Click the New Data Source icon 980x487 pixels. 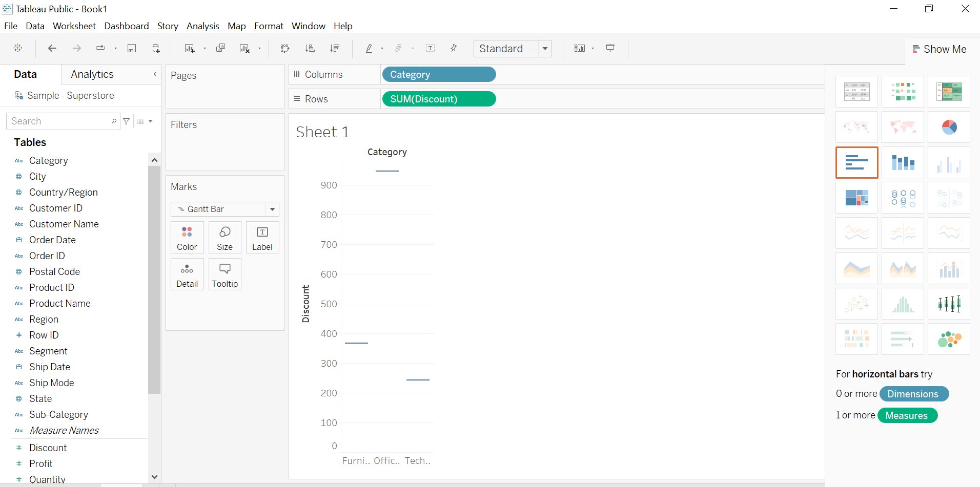156,48
